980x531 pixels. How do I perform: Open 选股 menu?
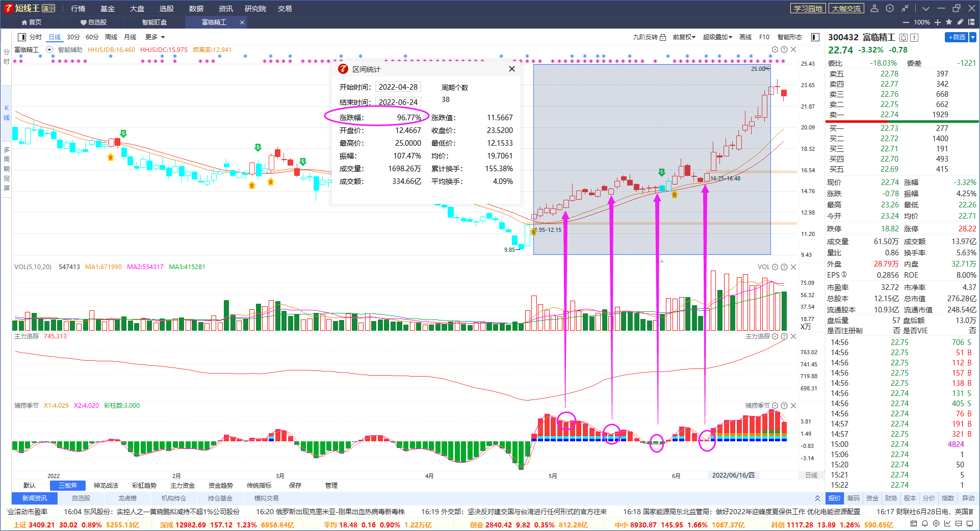[167, 9]
